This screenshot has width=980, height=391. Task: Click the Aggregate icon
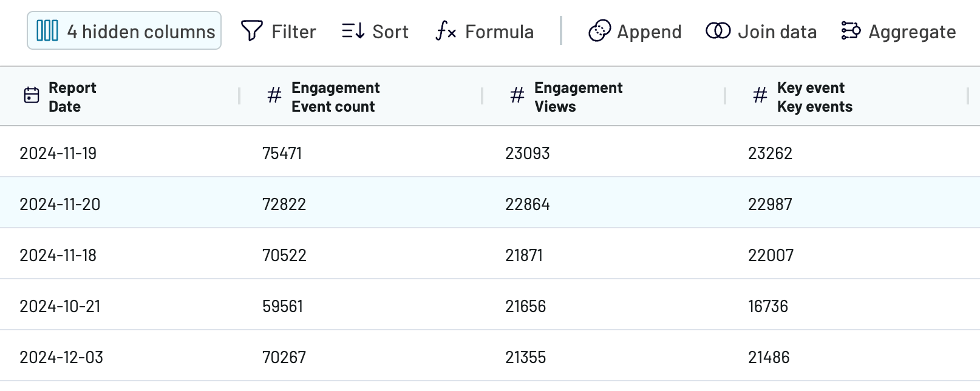(851, 30)
